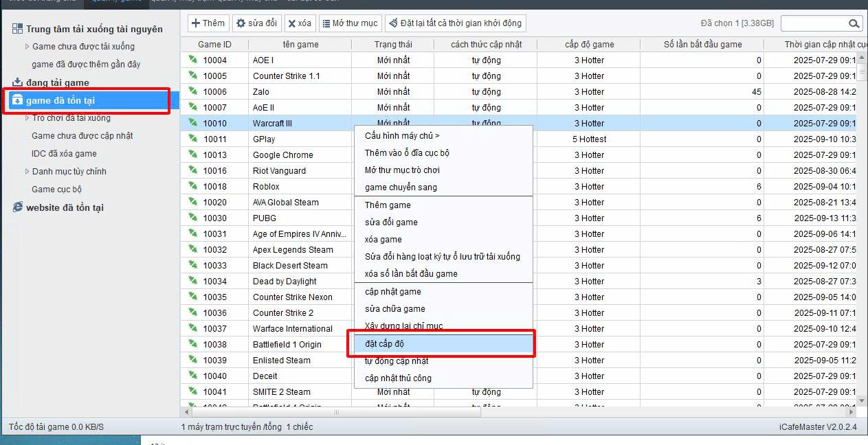Click the đang tải game download icon

pos(17,82)
